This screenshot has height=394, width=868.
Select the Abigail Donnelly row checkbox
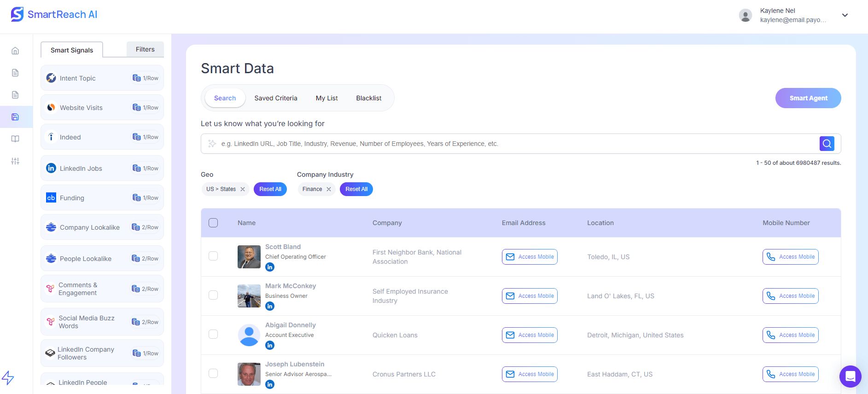(213, 334)
